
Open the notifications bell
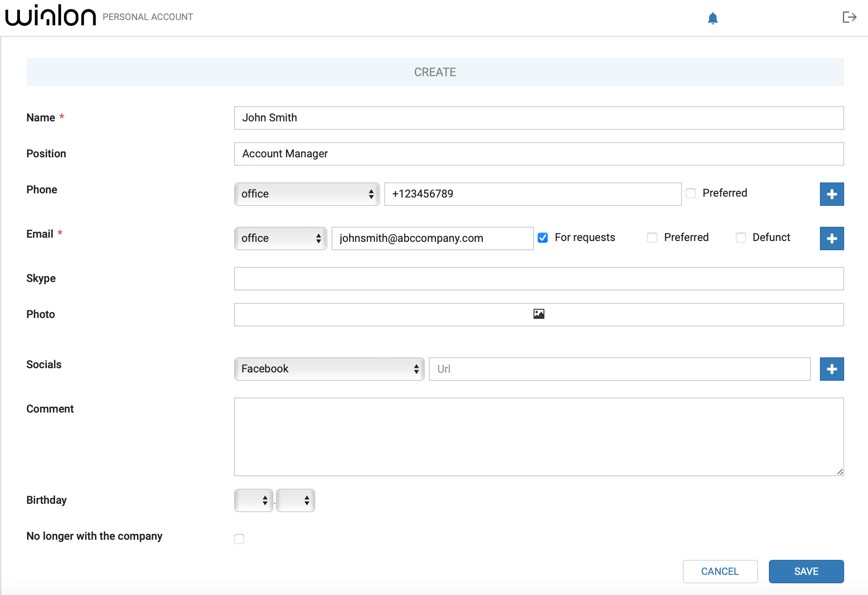tap(712, 18)
